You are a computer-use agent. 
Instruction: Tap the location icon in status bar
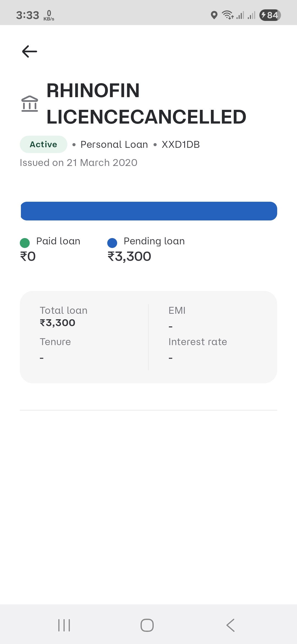coord(214,15)
